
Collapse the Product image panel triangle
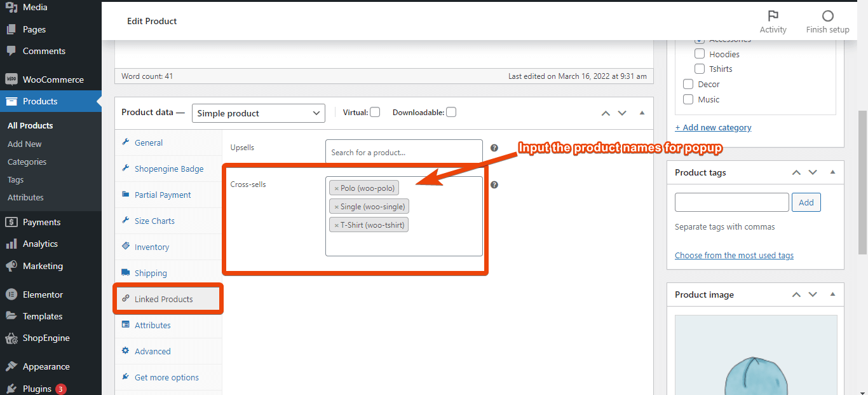pos(832,294)
